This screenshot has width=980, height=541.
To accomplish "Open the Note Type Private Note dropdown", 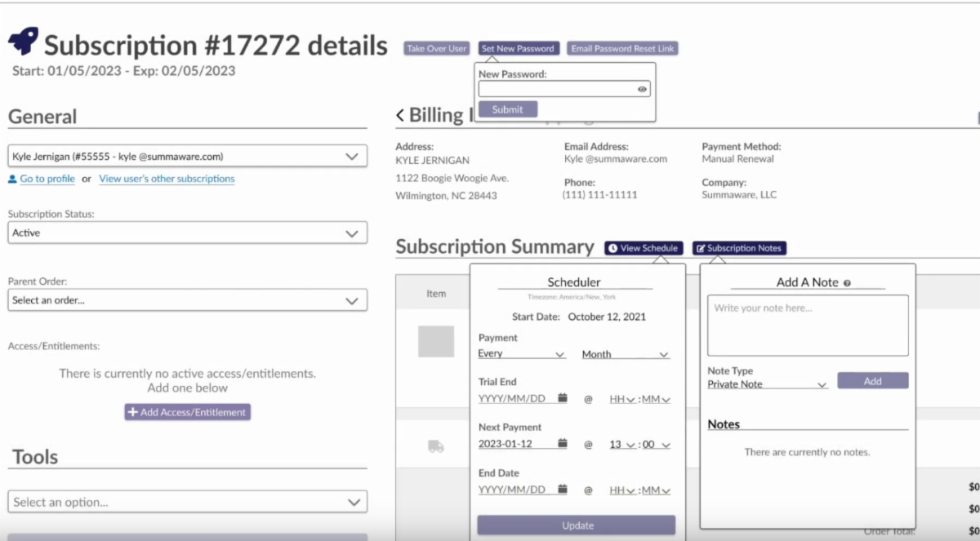I will click(x=767, y=384).
